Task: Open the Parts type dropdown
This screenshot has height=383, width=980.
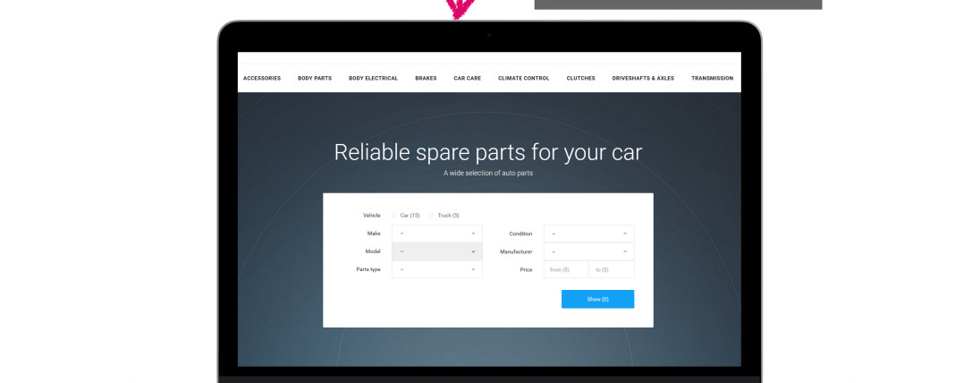Action: (x=436, y=269)
